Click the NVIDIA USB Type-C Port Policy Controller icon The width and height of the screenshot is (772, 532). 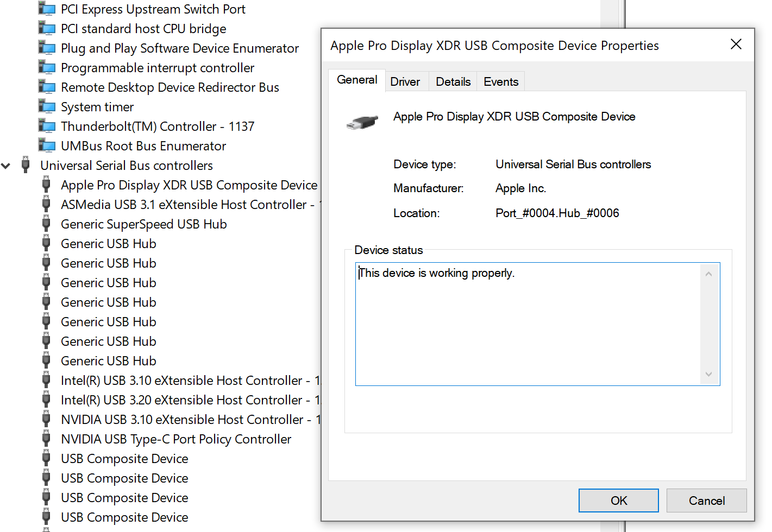(46, 439)
